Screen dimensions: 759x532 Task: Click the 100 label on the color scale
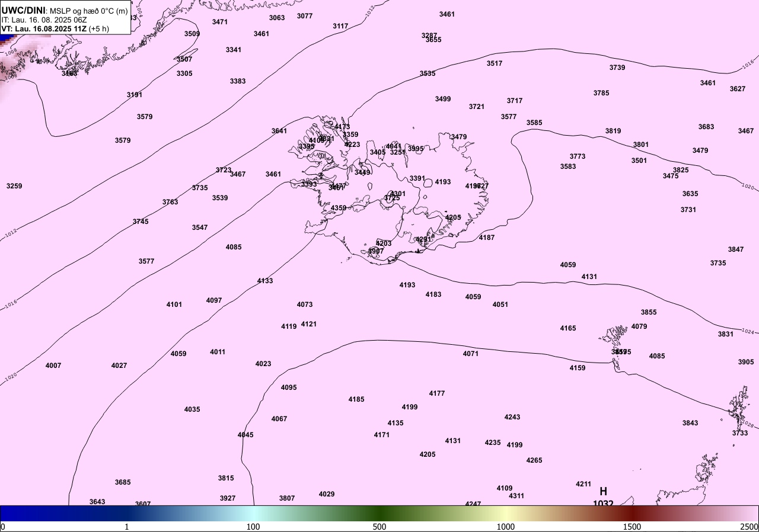tap(253, 527)
